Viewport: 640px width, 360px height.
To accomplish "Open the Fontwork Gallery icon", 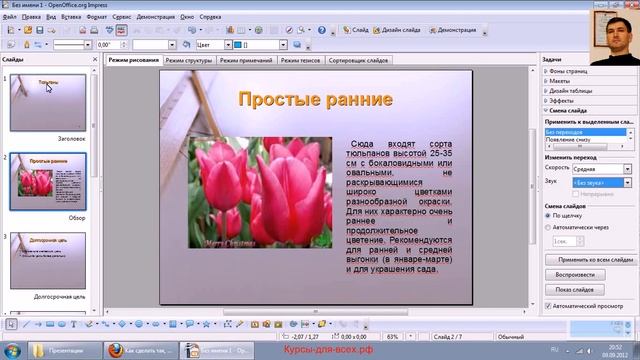I will click(255, 324).
